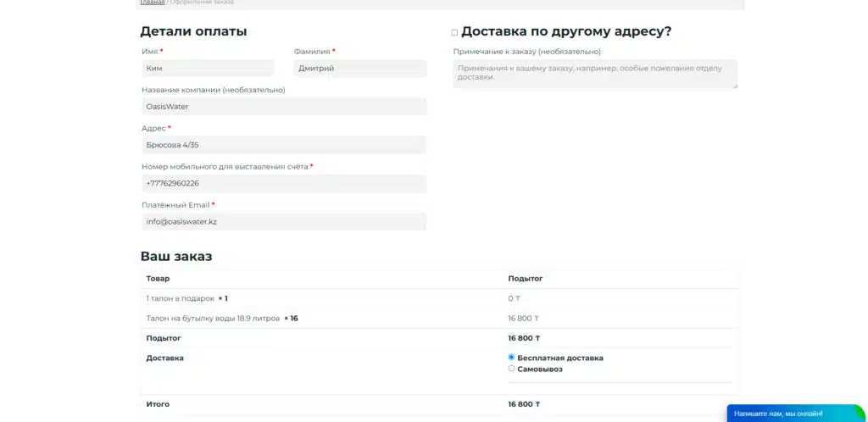Select the Самовывоз radio button

pos(511,369)
